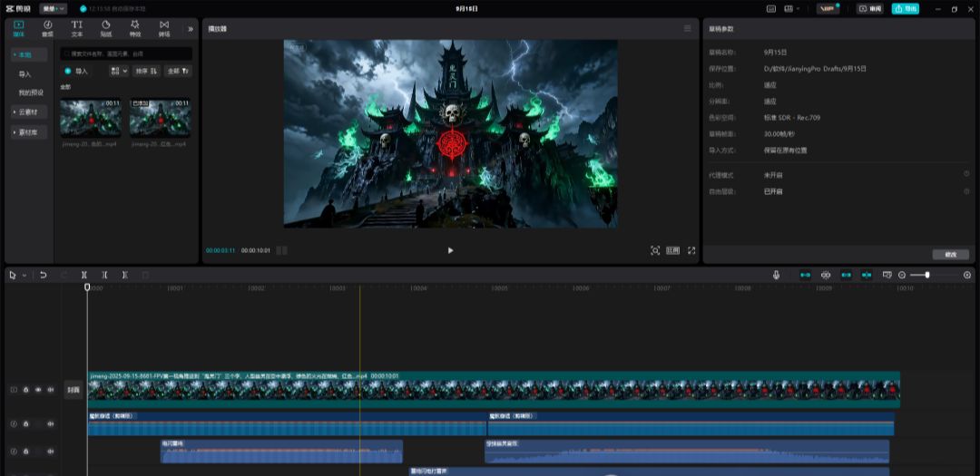The width and height of the screenshot is (980, 476).
Task: Click the timeline zoom slider handle
Action: [x=926, y=275]
